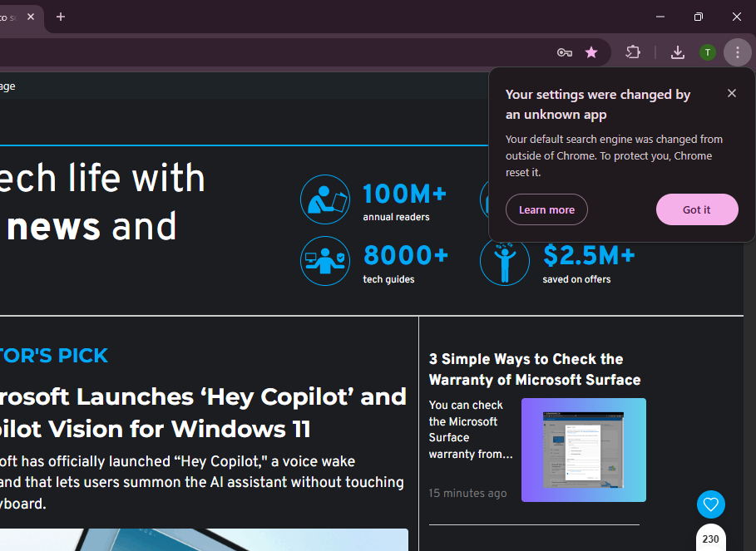Screen dimensions: 756x551
Task: Show the Downloads panel
Action: pos(678,52)
